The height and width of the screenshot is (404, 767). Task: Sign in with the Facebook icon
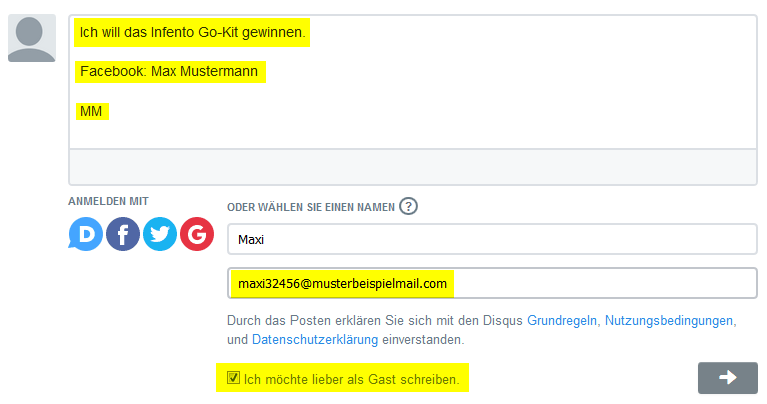(123, 234)
